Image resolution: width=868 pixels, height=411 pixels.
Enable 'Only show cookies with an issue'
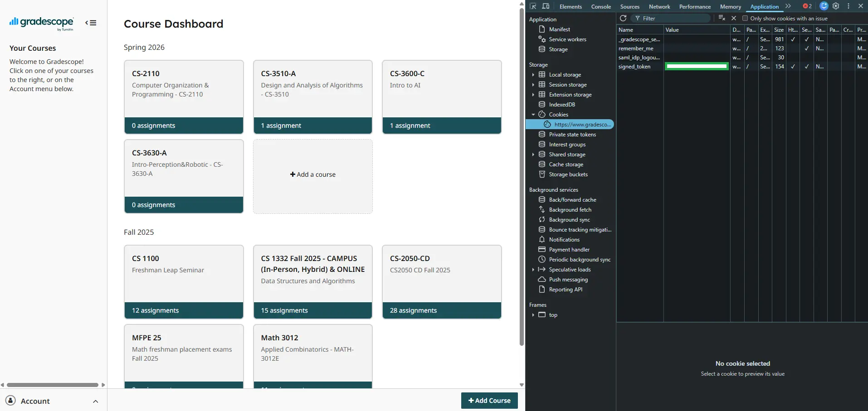(x=745, y=19)
